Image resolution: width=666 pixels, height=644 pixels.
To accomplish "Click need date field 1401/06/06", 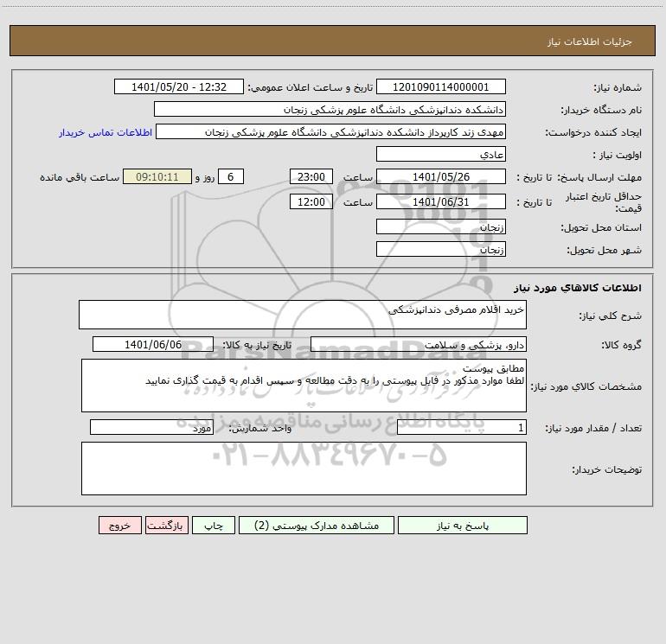I will click(x=153, y=344).
